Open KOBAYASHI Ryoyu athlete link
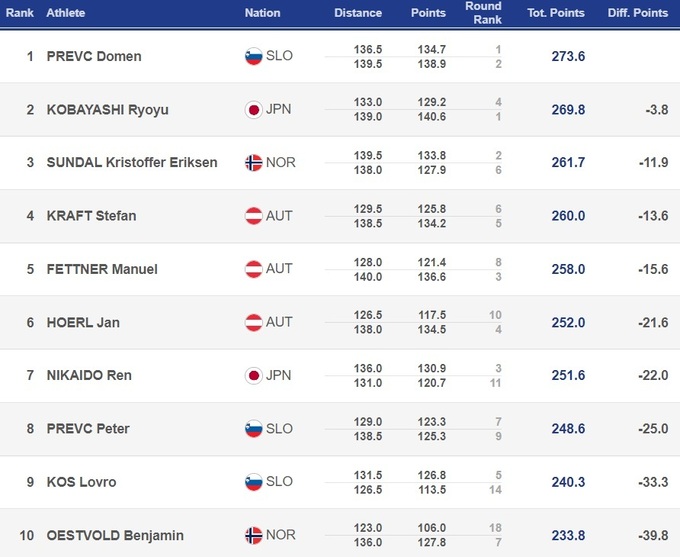The width and height of the screenshot is (680, 557). tap(107, 109)
